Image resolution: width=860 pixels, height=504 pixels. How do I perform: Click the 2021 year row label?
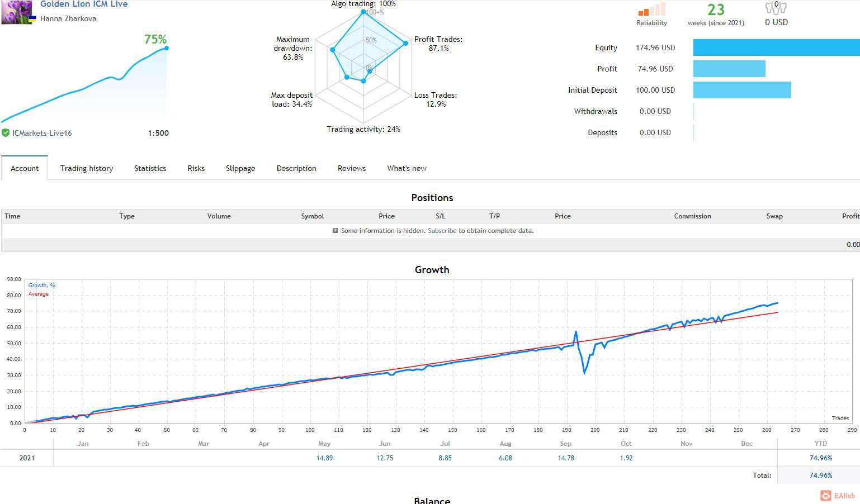tap(27, 458)
